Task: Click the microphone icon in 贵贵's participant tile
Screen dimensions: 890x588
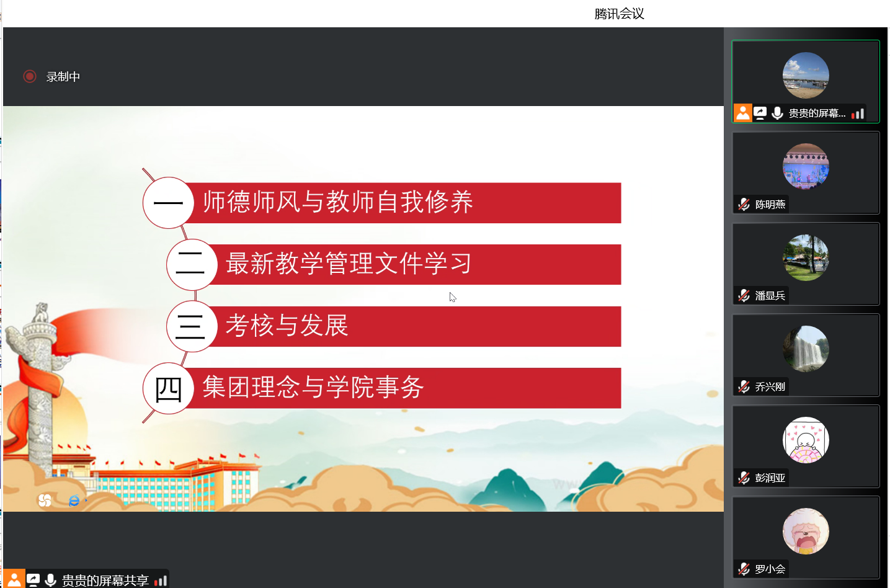Action: pos(777,113)
